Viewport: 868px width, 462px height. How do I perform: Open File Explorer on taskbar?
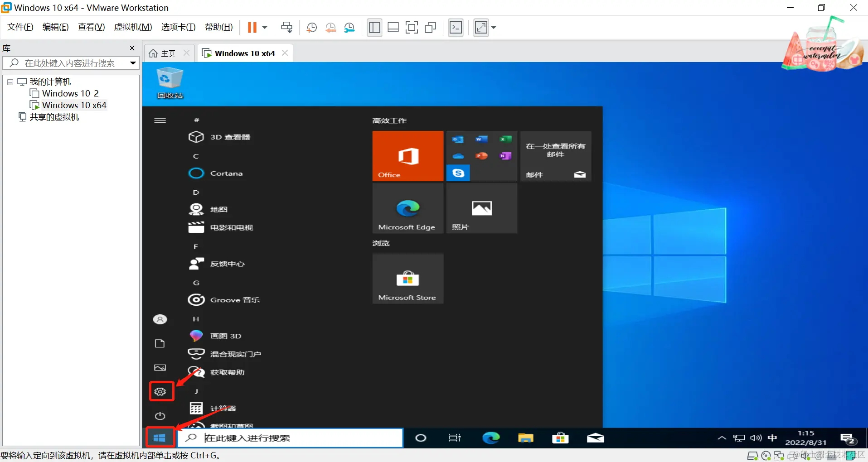pos(526,438)
